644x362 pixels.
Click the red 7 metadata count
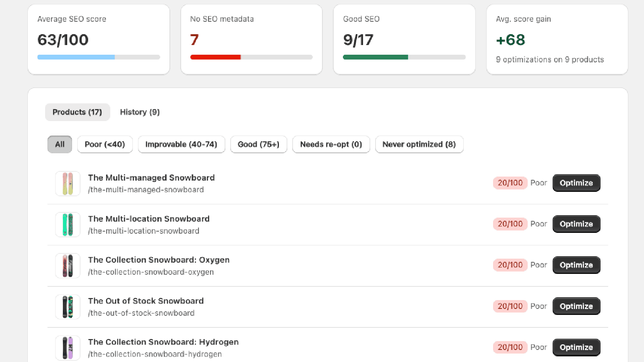coord(194,40)
